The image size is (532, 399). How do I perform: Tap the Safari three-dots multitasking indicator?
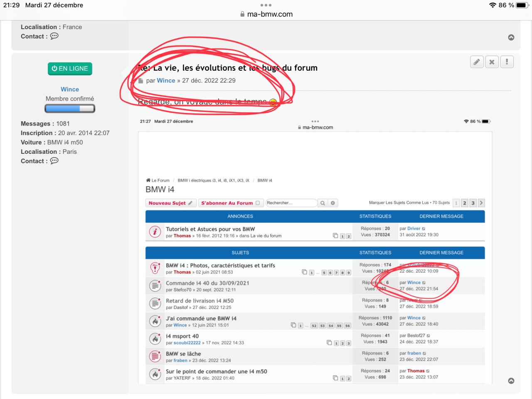(x=266, y=5)
